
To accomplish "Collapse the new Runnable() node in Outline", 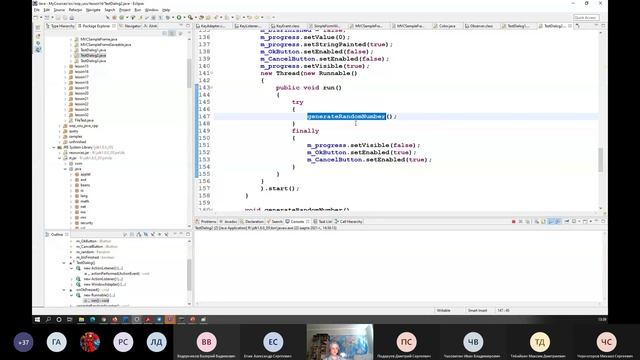I will tap(71, 295).
